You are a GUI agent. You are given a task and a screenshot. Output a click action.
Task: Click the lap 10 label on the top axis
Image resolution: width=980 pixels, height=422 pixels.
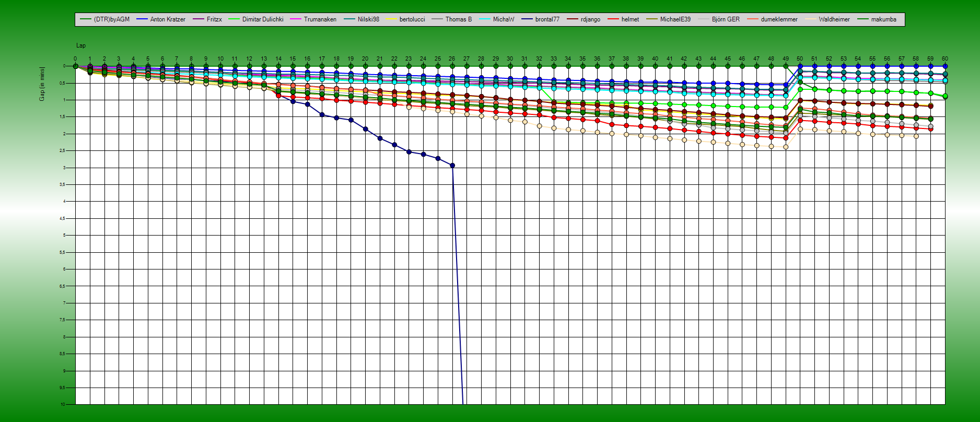pyautogui.click(x=220, y=59)
